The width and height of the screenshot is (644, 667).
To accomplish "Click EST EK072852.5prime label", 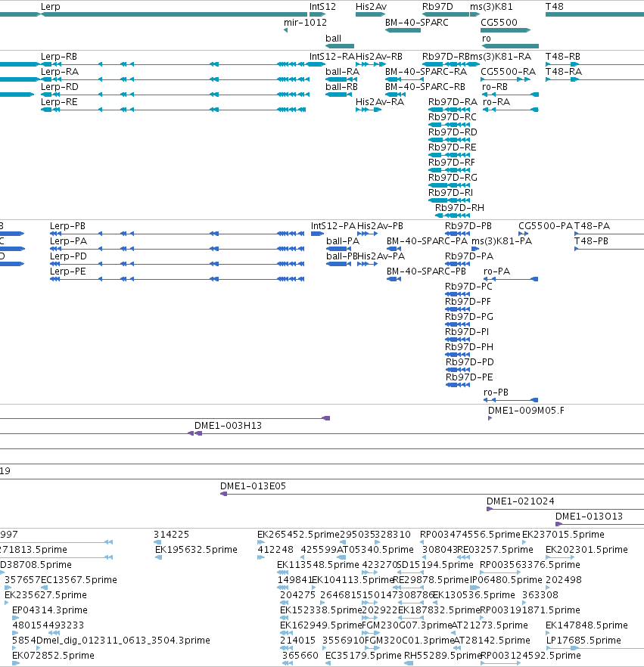I will 53,655.
